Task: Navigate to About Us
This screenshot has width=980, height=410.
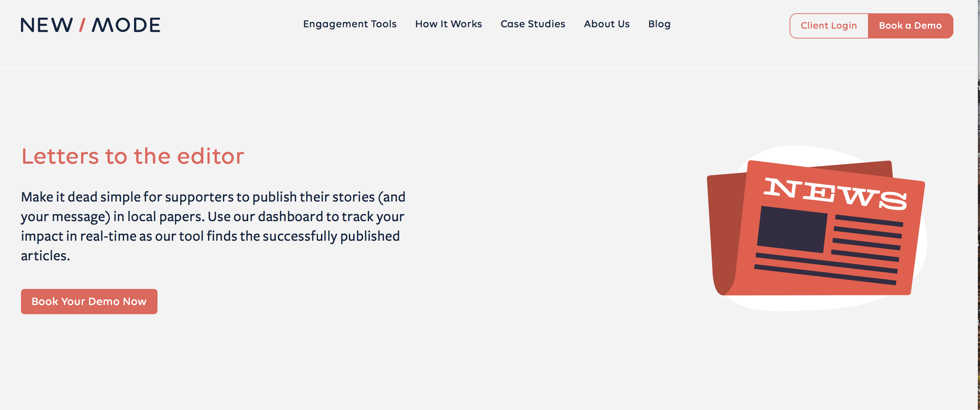Action: [x=607, y=24]
